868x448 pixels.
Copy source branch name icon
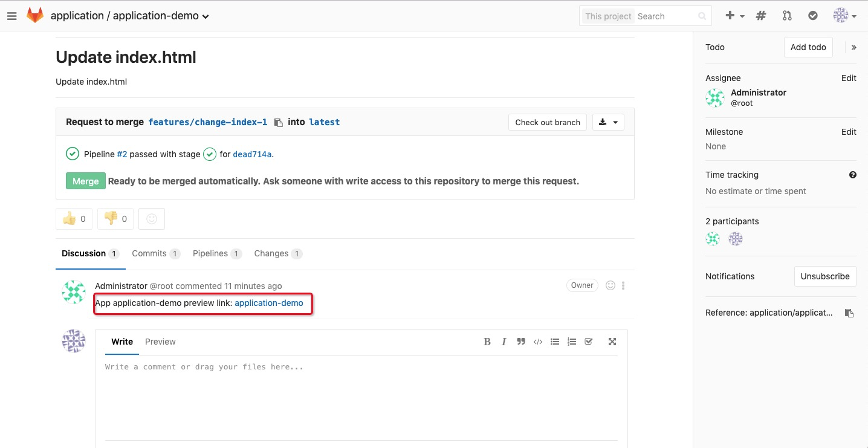click(278, 122)
